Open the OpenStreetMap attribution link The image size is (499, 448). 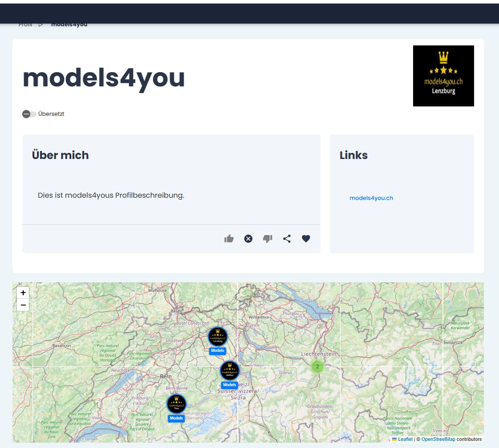[438, 439]
